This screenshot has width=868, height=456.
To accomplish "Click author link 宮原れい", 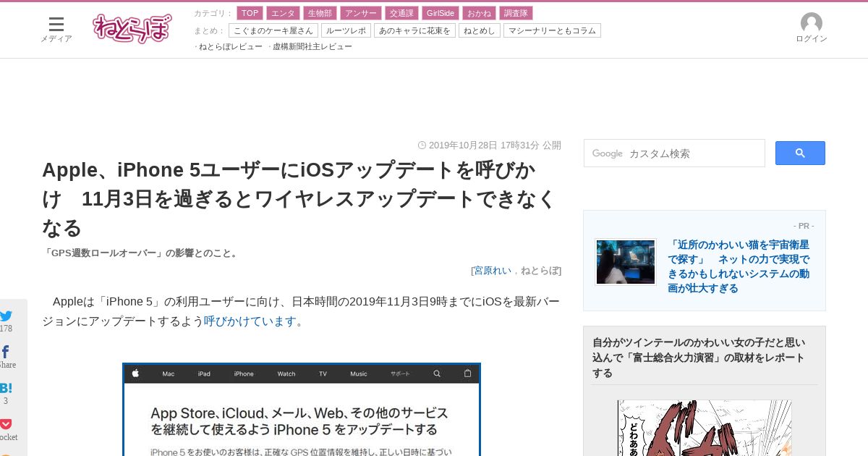I will (493, 271).
